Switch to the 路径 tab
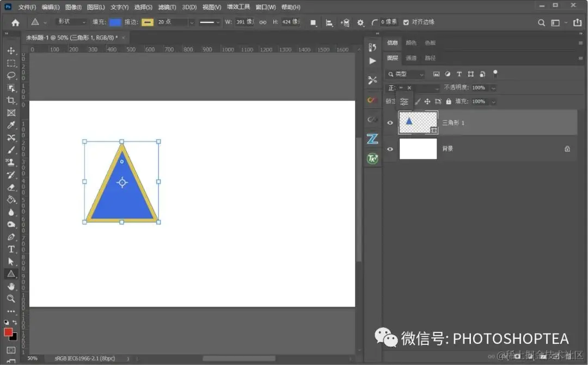588x365 pixels. (430, 58)
